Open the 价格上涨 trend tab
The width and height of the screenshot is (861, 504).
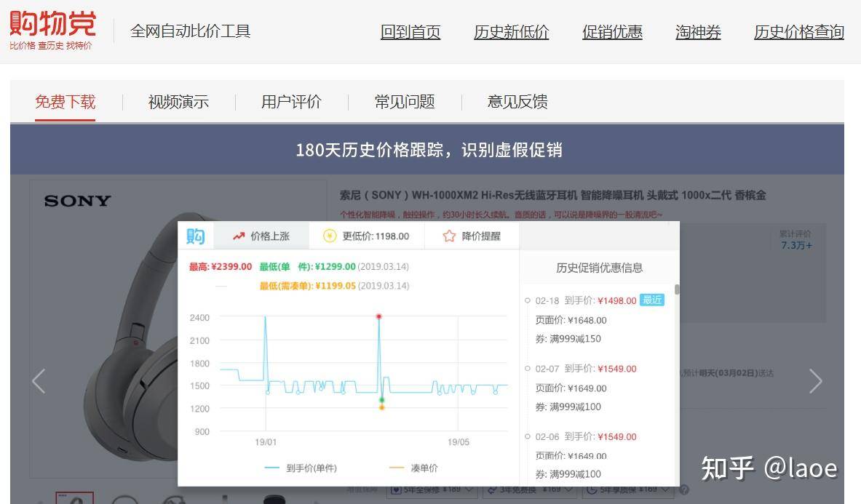(x=261, y=236)
